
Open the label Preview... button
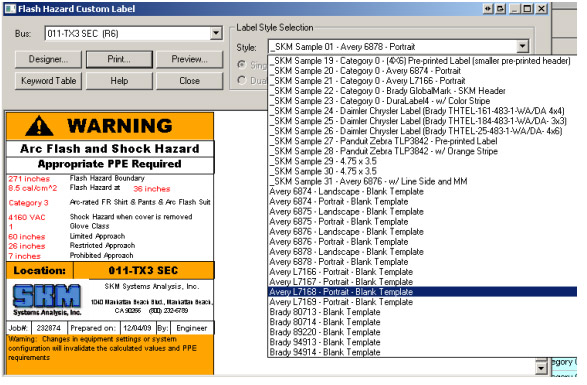coord(189,59)
